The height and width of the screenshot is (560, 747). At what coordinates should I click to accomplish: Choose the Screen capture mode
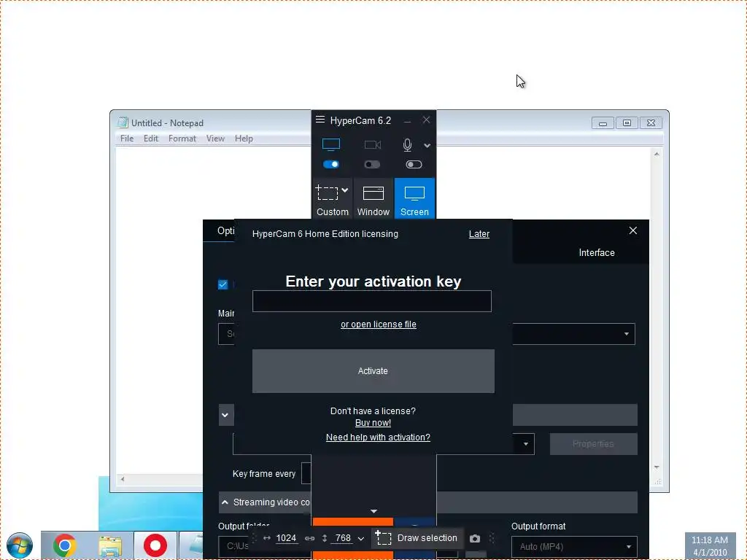click(x=414, y=198)
